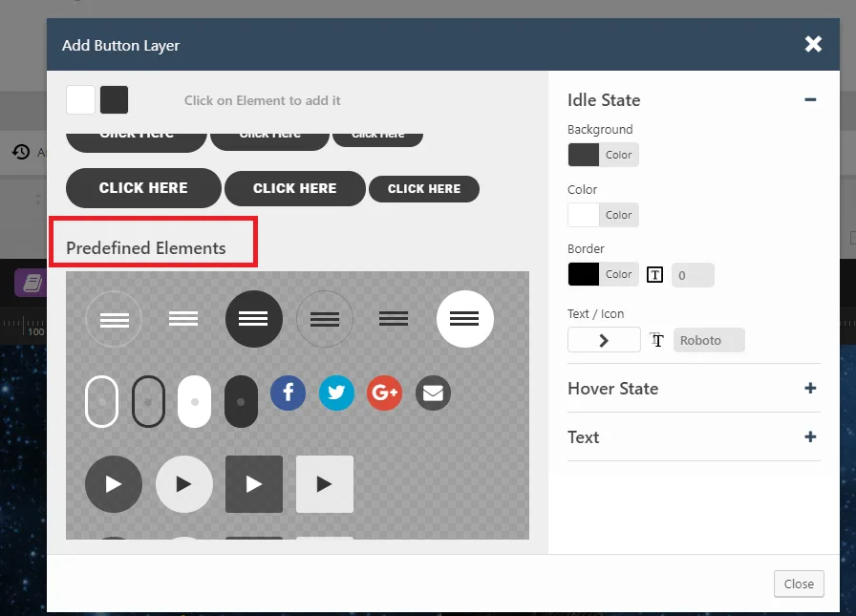Click the Idle State heading text
Viewport: 856px width, 616px height.
pos(604,100)
